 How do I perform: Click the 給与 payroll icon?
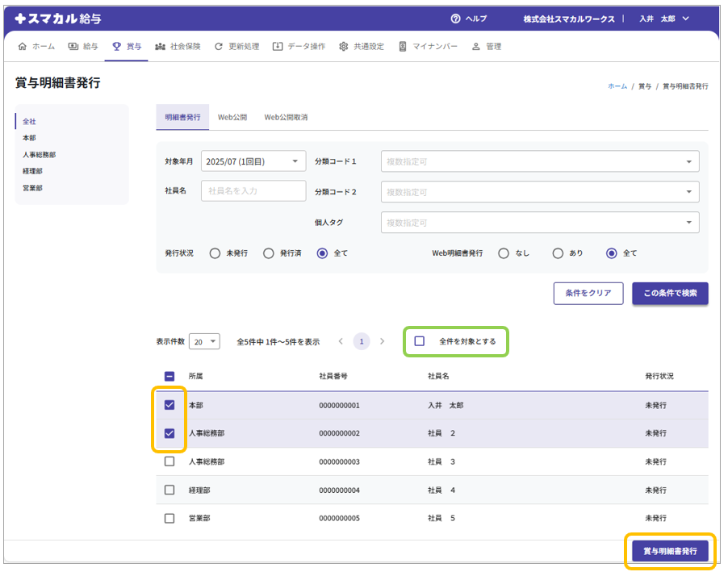pyautogui.click(x=73, y=47)
